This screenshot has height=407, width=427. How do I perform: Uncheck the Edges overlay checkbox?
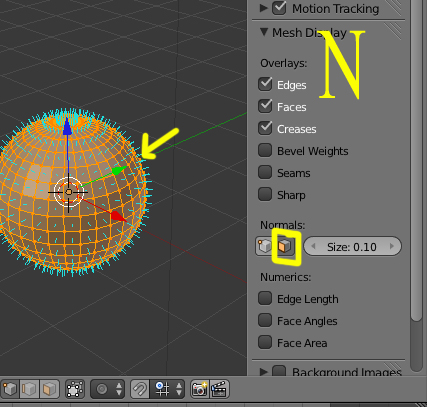pyautogui.click(x=265, y=84)
